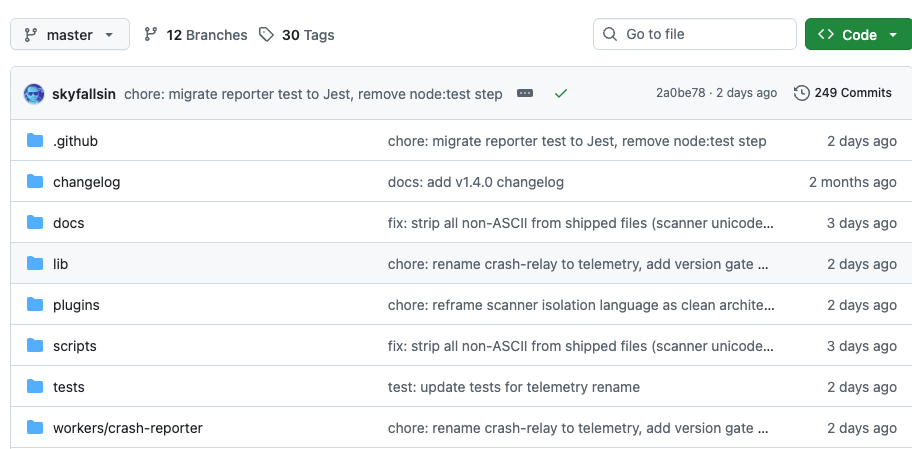912x449 pixels.
Task: Click '3 days ago' in scripts row
Action: (862, 346)
